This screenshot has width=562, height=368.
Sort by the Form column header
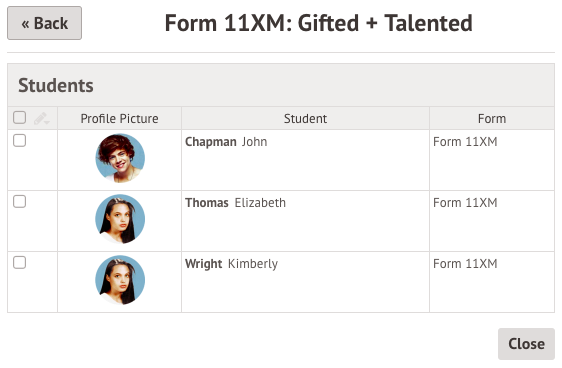pos(492,119)
